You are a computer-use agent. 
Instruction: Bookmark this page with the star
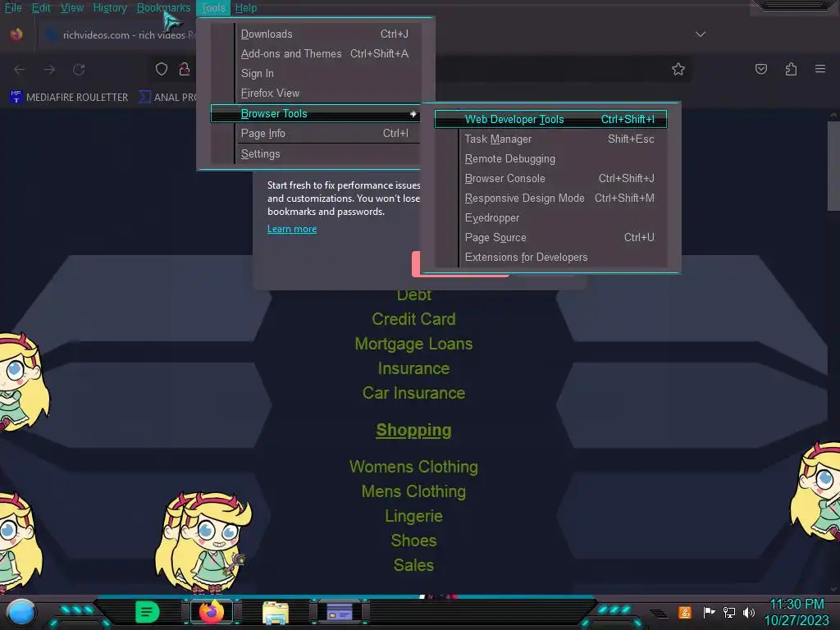pyautogui.click(x=678, y=69)
